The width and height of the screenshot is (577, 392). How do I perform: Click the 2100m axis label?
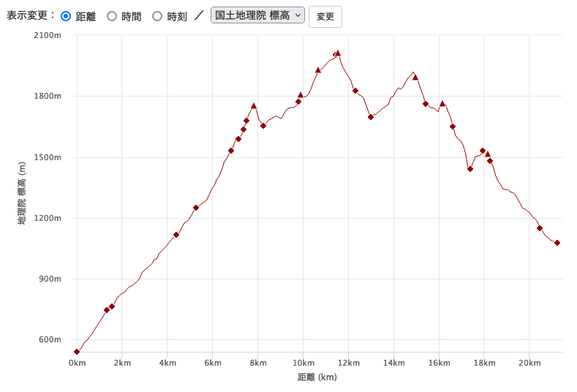pos(48,35)
